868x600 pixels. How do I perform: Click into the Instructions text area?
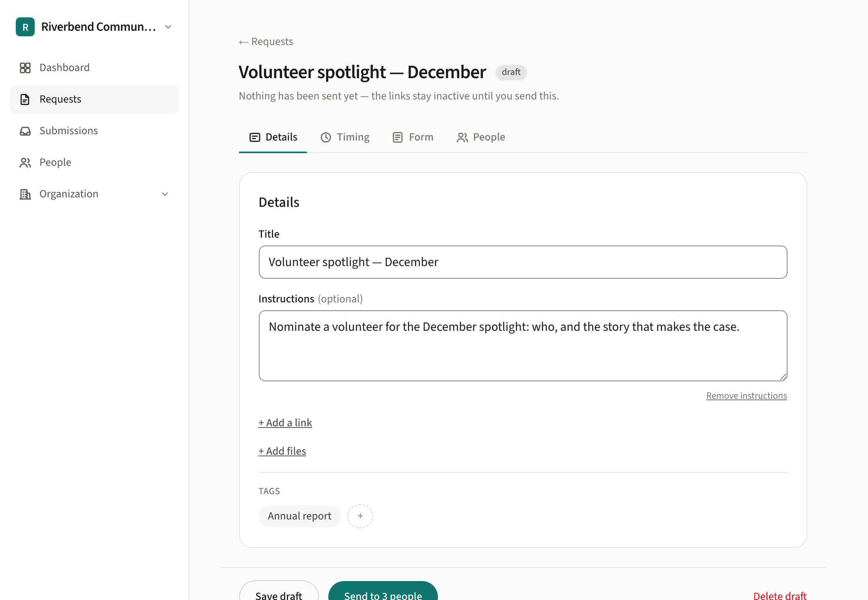(x=523, y=346)
